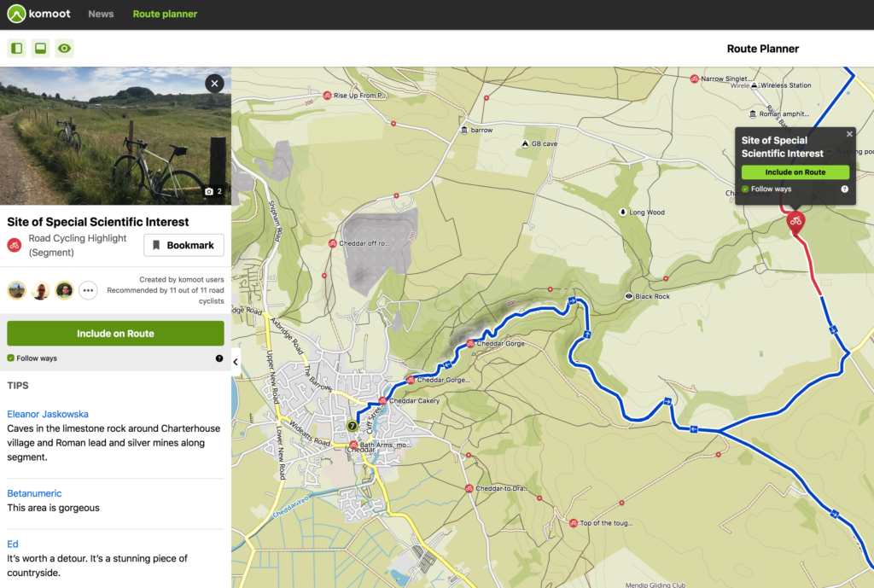The image size is (874, 588).
Task: Bookmark this highlight
Action: (x=184, y=245)
